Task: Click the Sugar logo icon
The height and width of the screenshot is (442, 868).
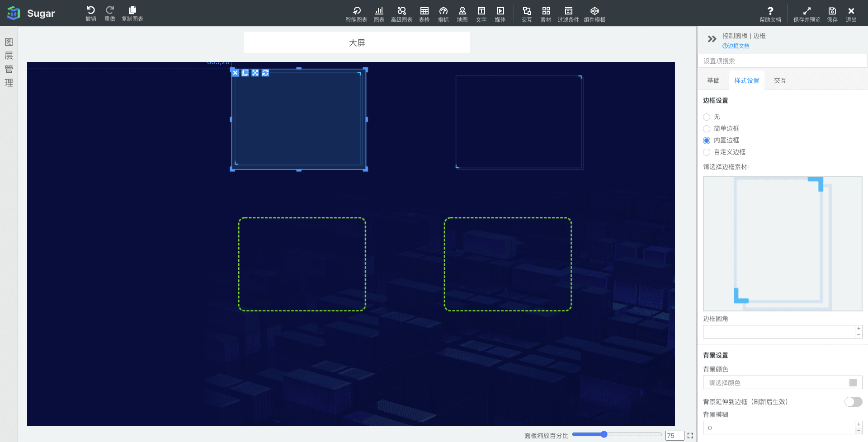Action: point(14,13)
